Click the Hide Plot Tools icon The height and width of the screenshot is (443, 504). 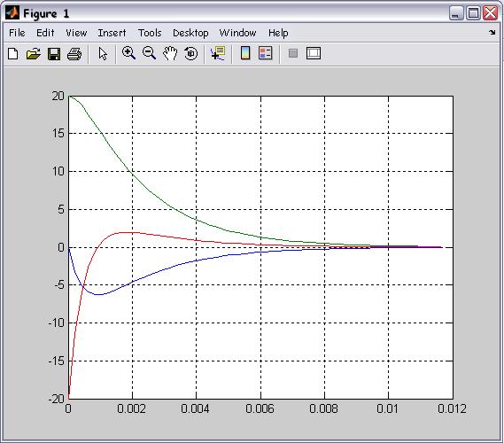293,53
